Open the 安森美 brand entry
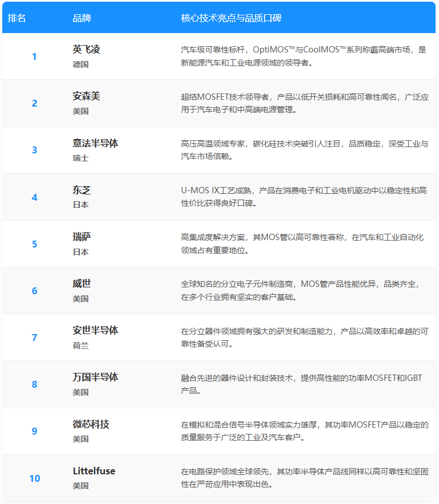This screenshot has height=504, width=439. point(86,96)
